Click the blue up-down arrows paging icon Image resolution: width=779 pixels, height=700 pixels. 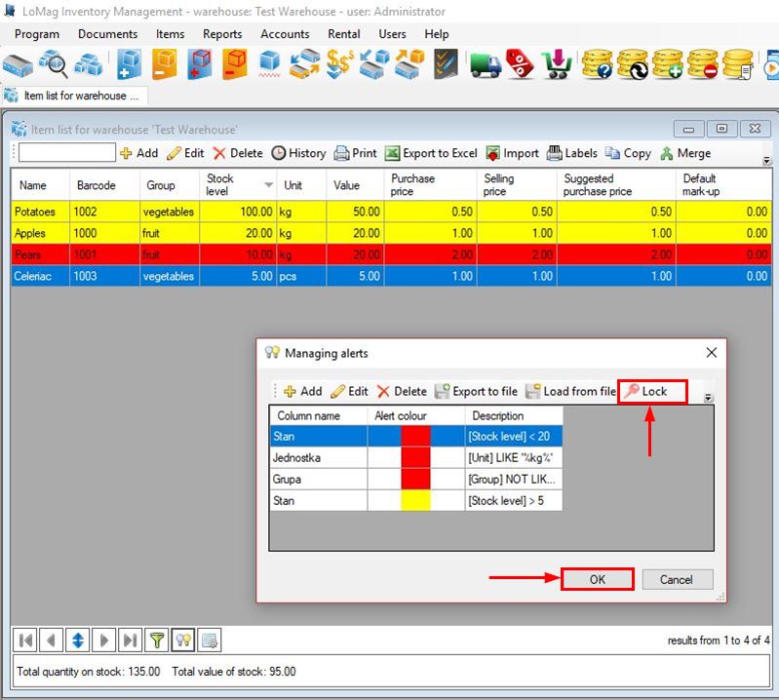(77, 641)
